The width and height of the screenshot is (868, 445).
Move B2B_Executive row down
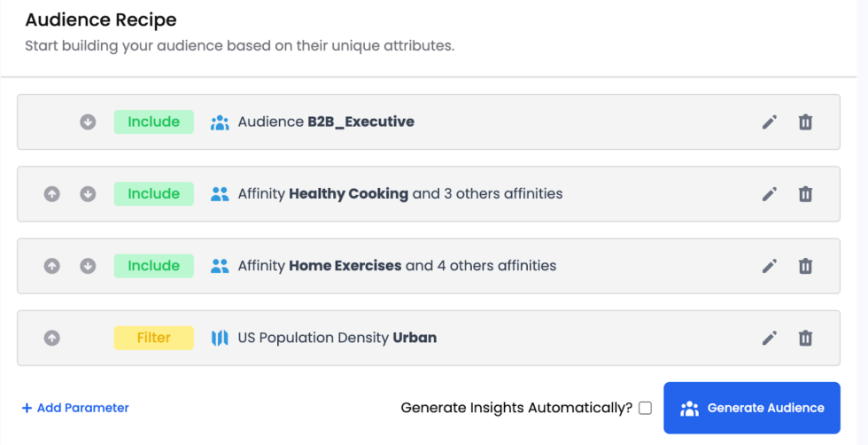click(88, 122)
